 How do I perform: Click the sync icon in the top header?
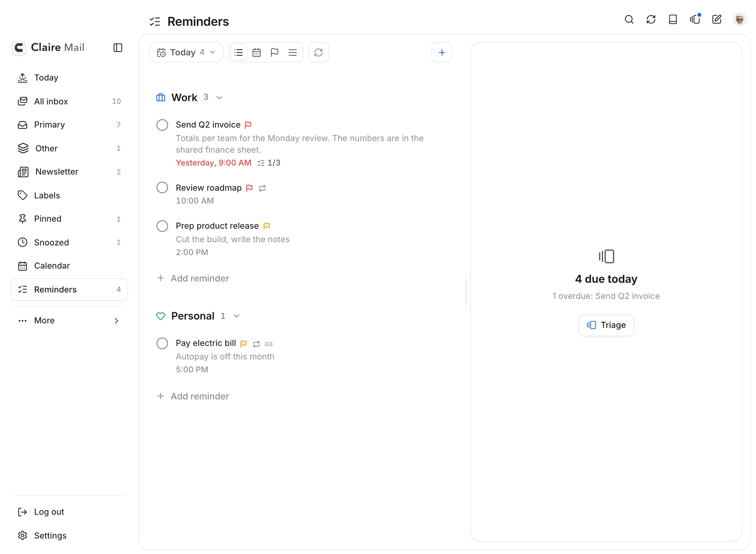(x=651, y=19)
